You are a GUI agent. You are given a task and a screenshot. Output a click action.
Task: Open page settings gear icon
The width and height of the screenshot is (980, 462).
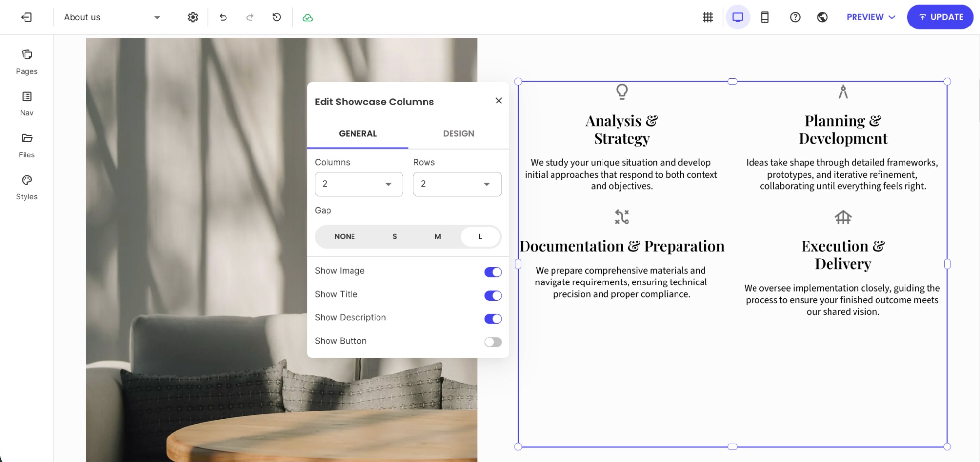[x=193, y=17]
